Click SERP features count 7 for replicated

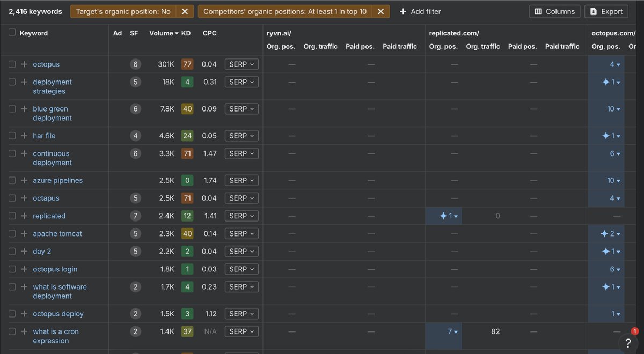[135, 216]
